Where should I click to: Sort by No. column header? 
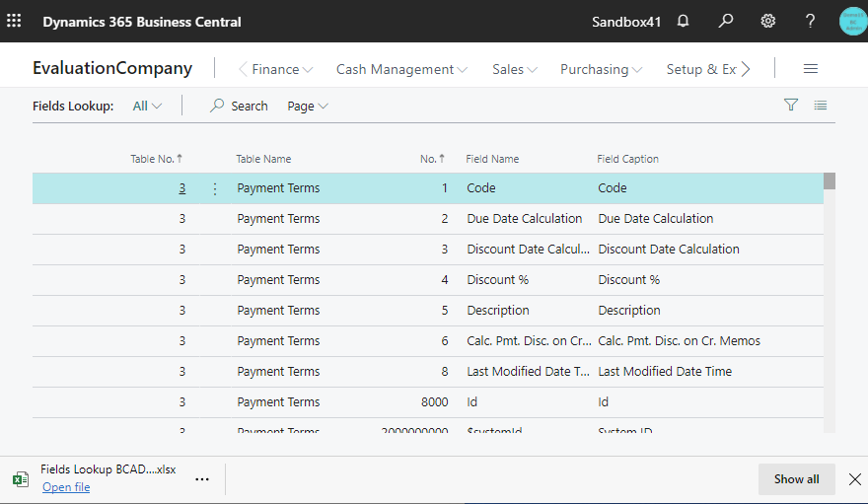click(432, 159)
